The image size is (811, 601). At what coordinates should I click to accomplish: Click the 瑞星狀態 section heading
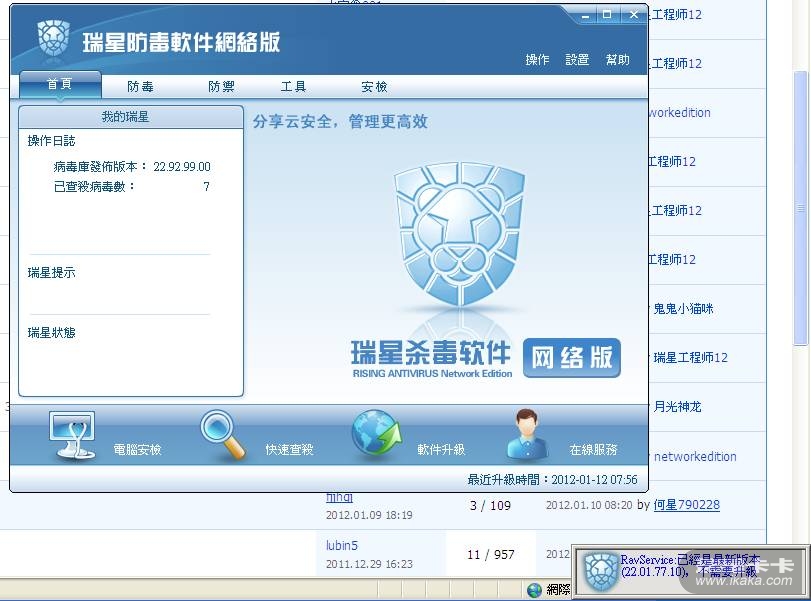coord(51,333)
